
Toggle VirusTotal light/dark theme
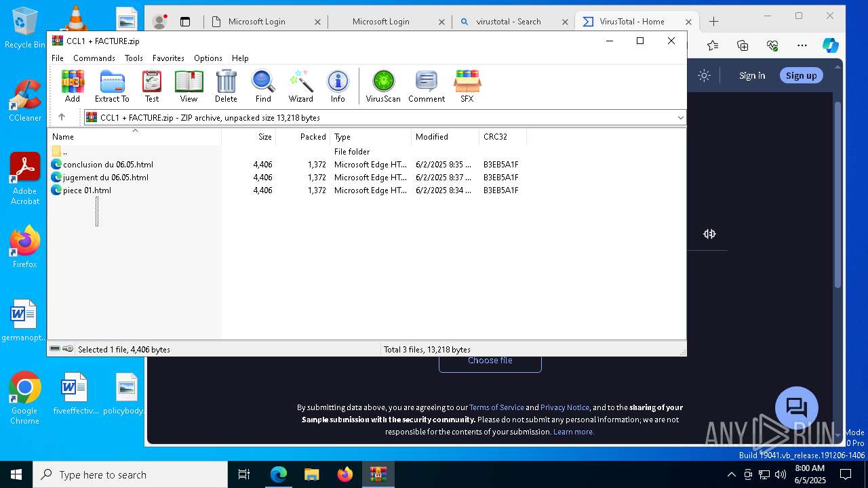(x=704, y=75)
